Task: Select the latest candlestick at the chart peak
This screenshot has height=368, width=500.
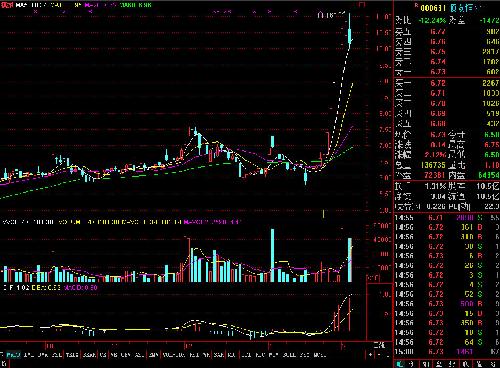Action: [x=350, y=33]
